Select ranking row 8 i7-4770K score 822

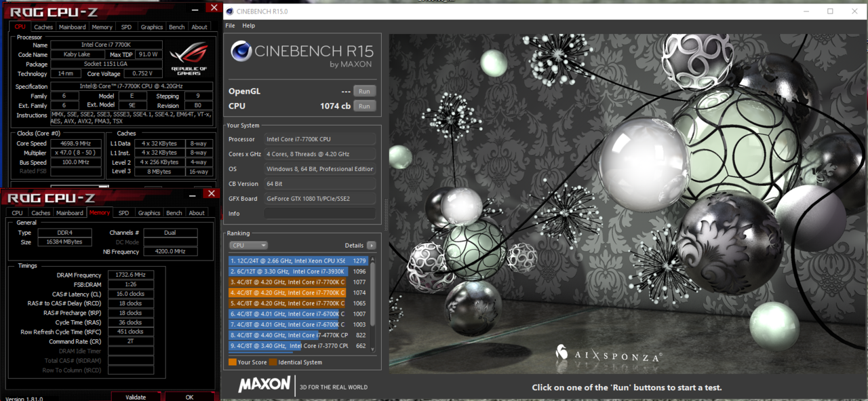tap(298, 335)
